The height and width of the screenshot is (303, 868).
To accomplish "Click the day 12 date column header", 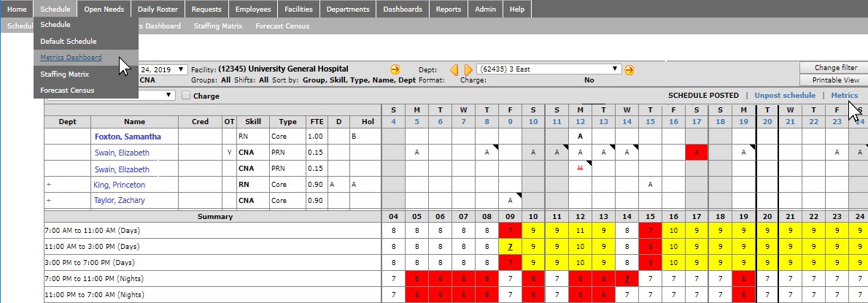I will point(580,121).
